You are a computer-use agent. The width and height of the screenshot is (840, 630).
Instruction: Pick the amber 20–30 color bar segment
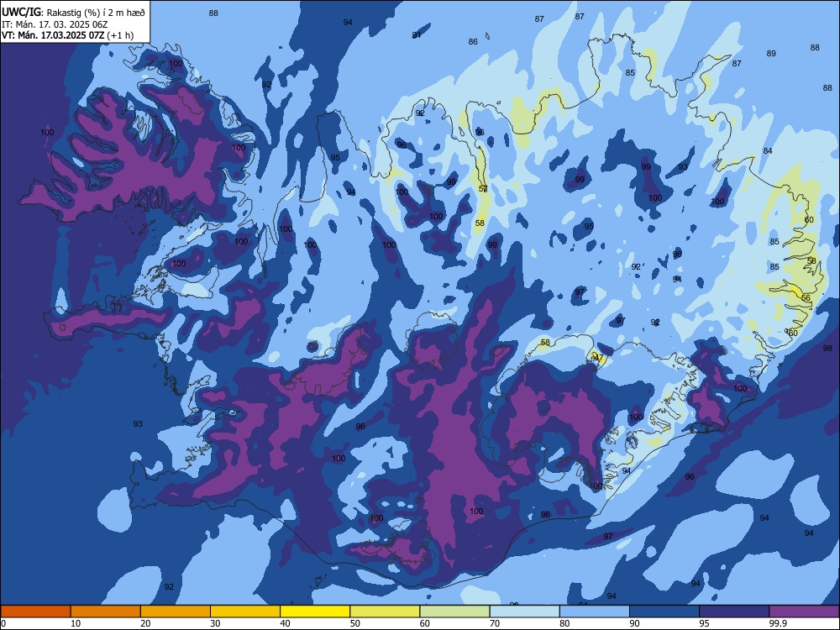[x=176, y=612]
